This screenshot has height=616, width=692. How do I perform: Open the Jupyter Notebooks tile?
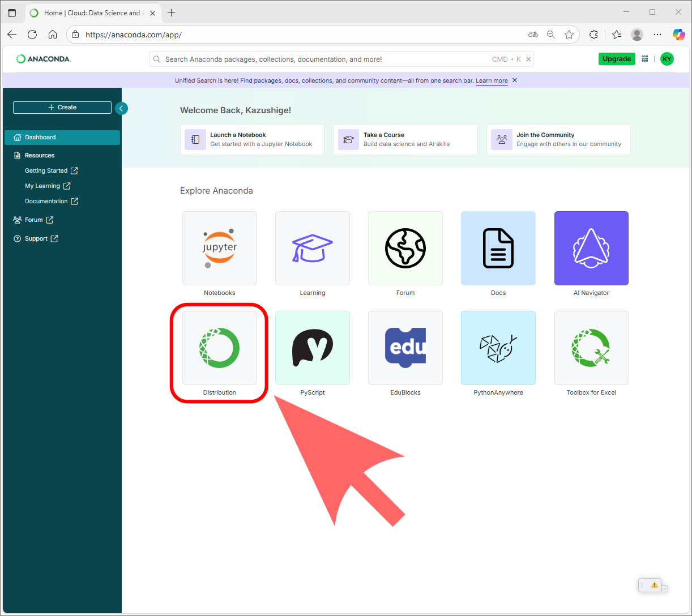pyautogui.click(x=219, y=248)
